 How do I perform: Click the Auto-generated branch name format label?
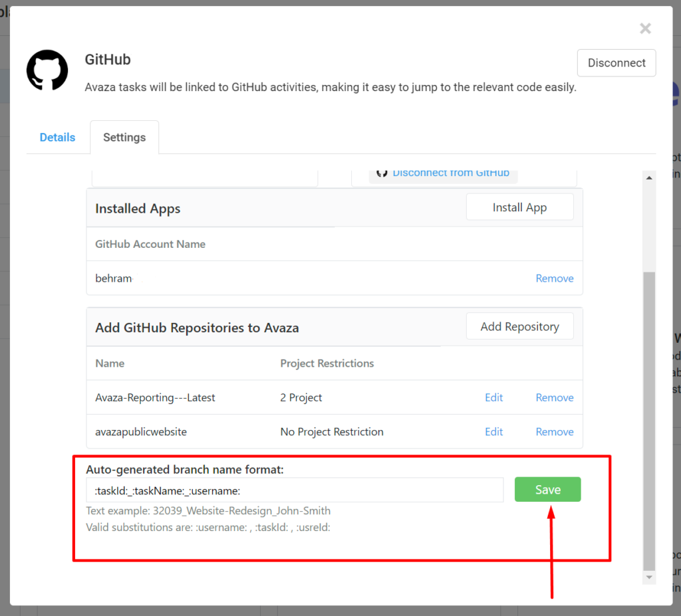point(185,470)
